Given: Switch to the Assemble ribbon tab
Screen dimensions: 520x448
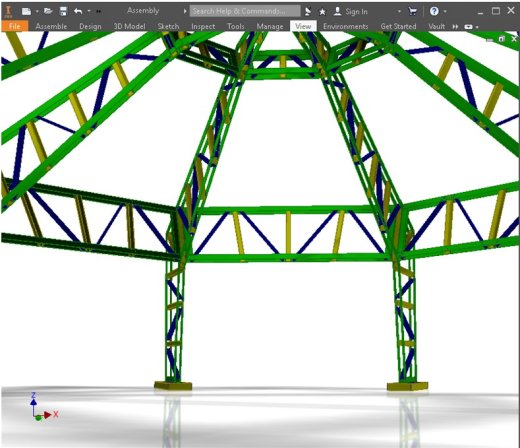Looking at the screenshot, I should coord(51,26).
